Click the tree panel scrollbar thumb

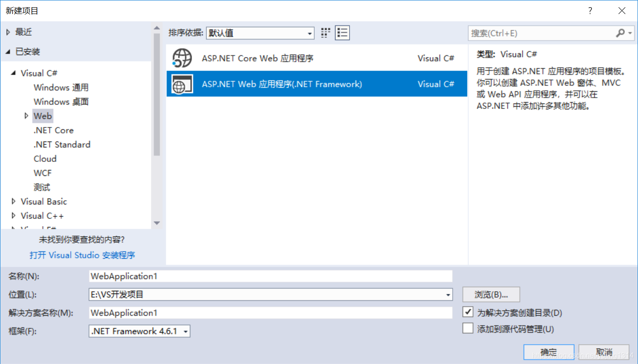[157, 95]
